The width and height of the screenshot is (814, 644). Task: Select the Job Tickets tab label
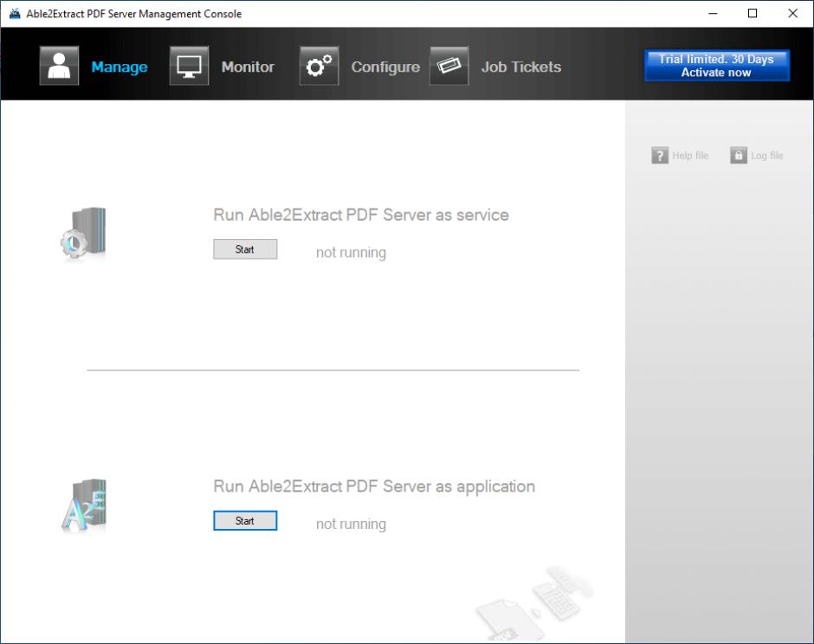coord(521,67)
